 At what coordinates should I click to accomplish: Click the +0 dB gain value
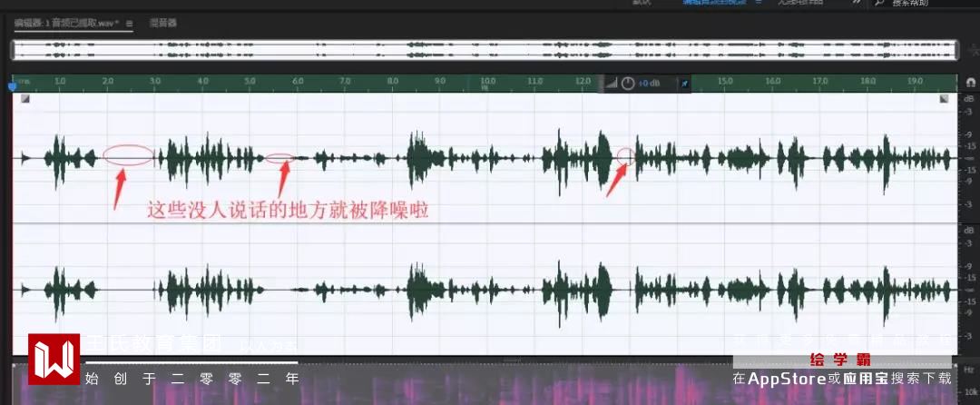(650, 84)
